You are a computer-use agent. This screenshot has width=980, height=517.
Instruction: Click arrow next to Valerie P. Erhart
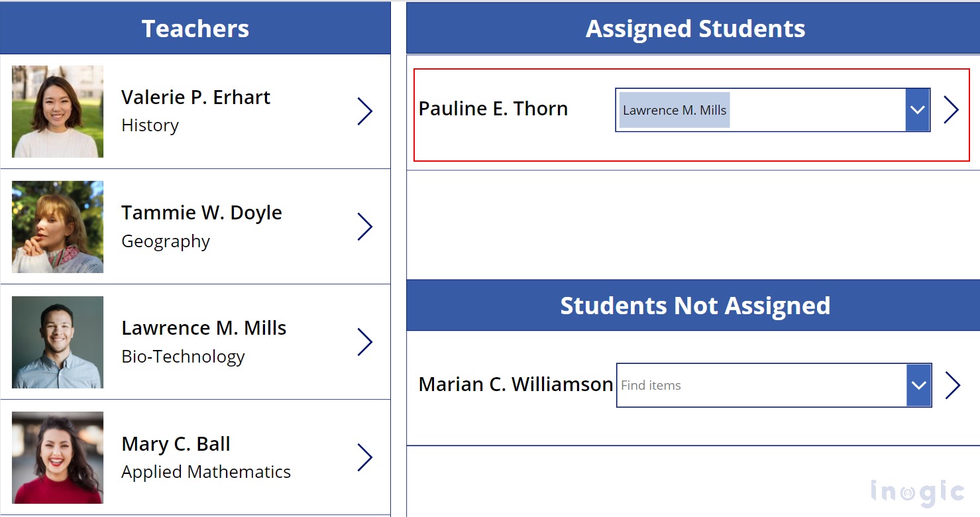point(364,111)
